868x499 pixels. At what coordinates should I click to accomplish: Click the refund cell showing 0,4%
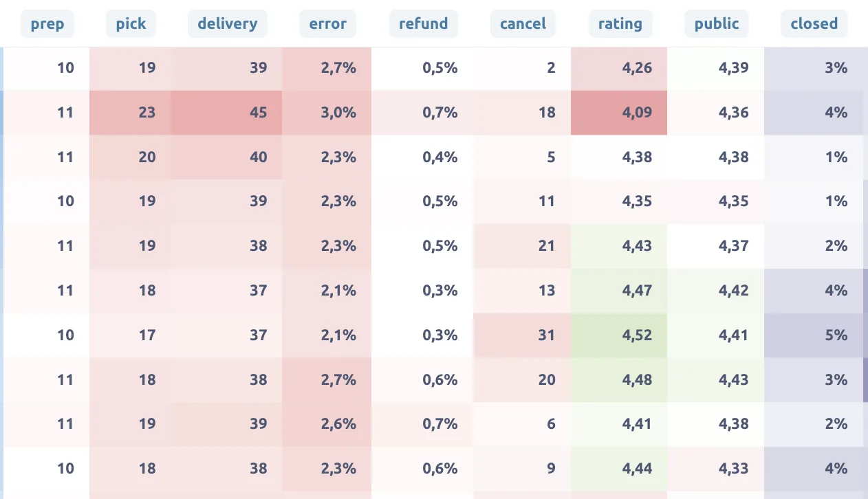pyautogui.click(x=422, y=157)
